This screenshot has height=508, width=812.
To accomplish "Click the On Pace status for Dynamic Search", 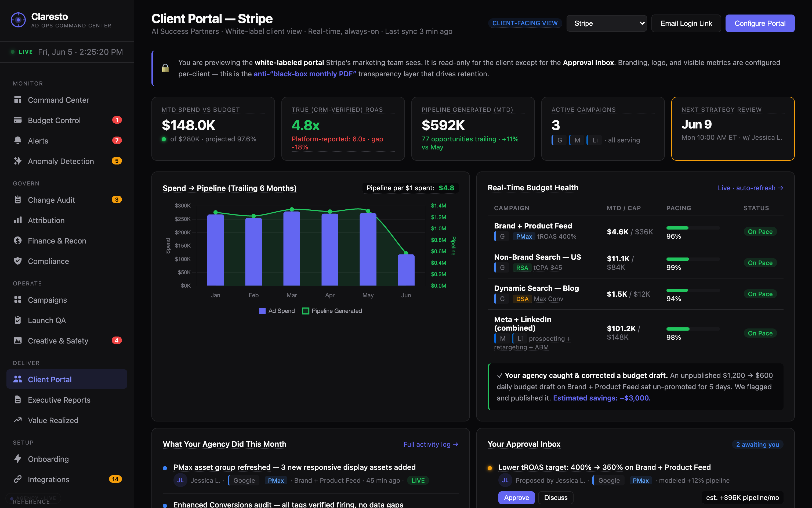I will (760, 294).
